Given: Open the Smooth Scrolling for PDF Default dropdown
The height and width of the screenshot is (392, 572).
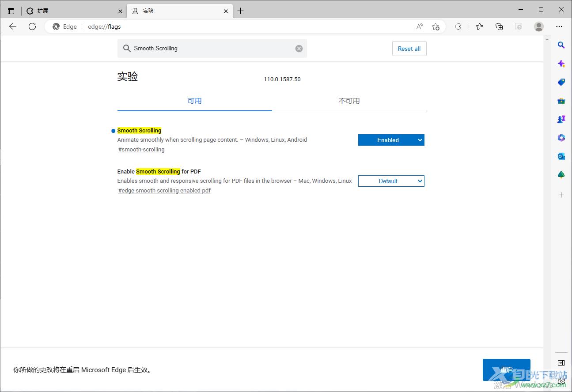Looking at the screenshot, I should click(x=391, y=181).
